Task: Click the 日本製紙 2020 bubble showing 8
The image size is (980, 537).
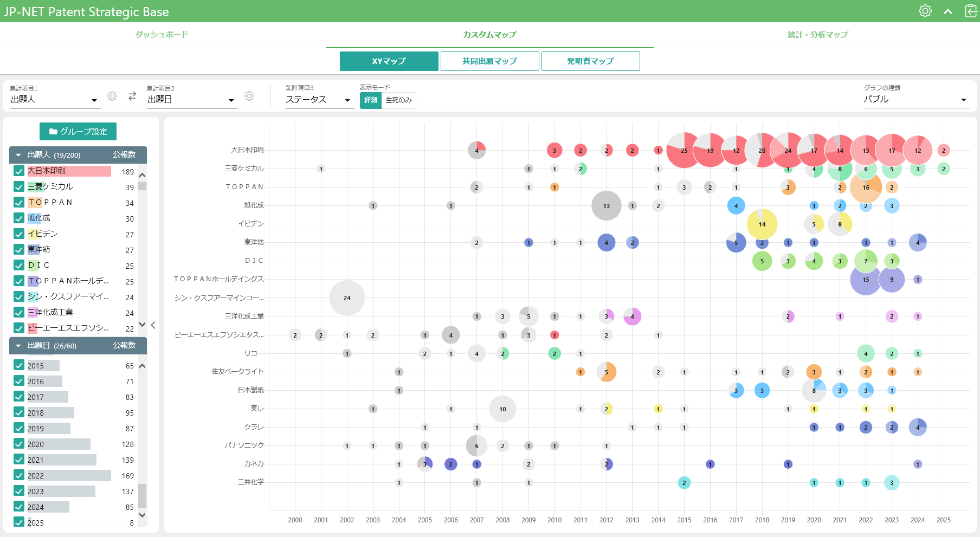Action: click(814, 390)
